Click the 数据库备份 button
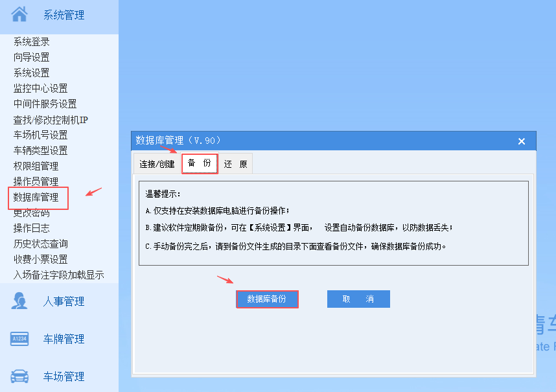 267,299
